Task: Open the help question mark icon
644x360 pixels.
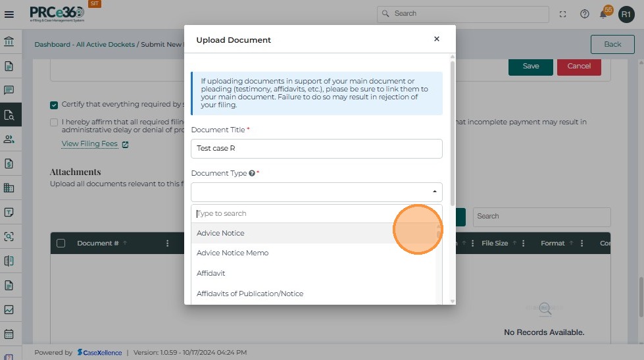Action: pyautogui.click(x=584, y=14)
